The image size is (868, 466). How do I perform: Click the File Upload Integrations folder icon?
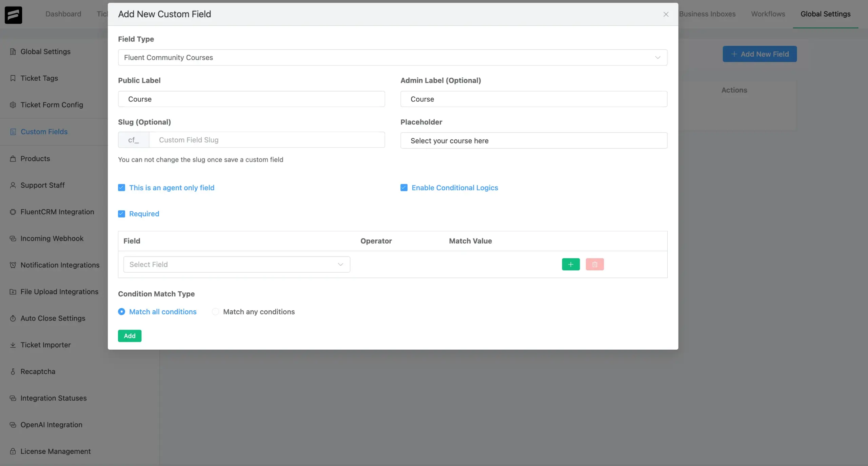[13, 292]
